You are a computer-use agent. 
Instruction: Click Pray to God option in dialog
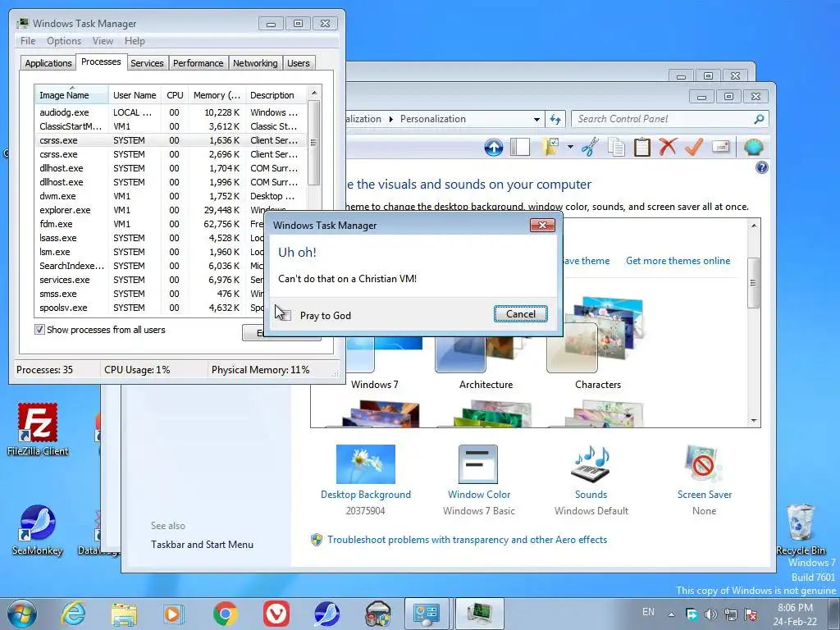325,316
